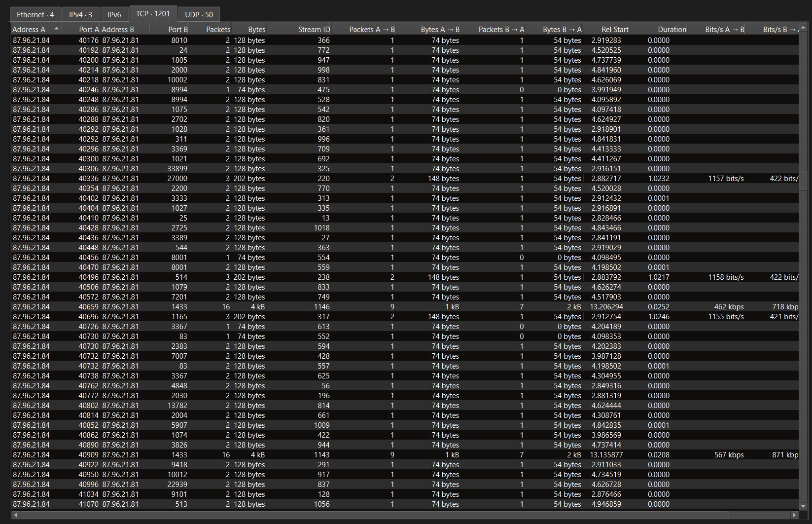Click Port B 10012 cell

tap(177, 475)
